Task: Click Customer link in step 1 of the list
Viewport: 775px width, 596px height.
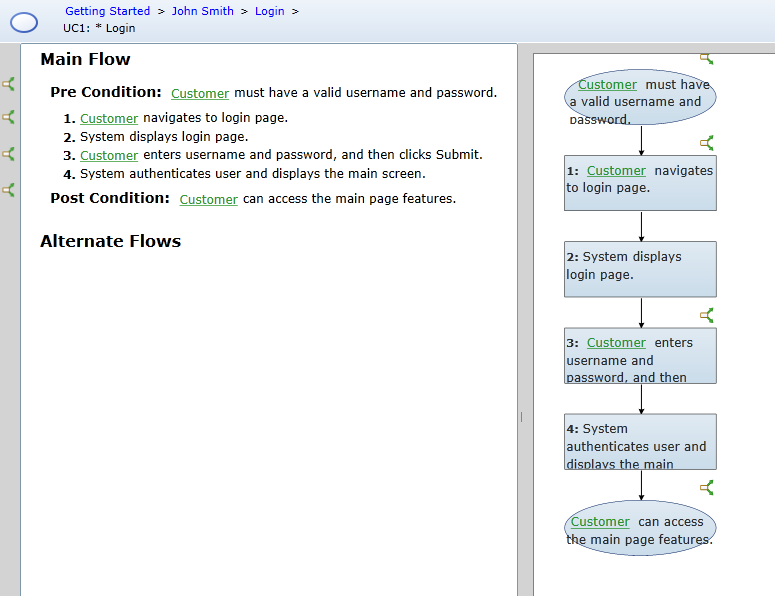Action: (x=109, y=119)
